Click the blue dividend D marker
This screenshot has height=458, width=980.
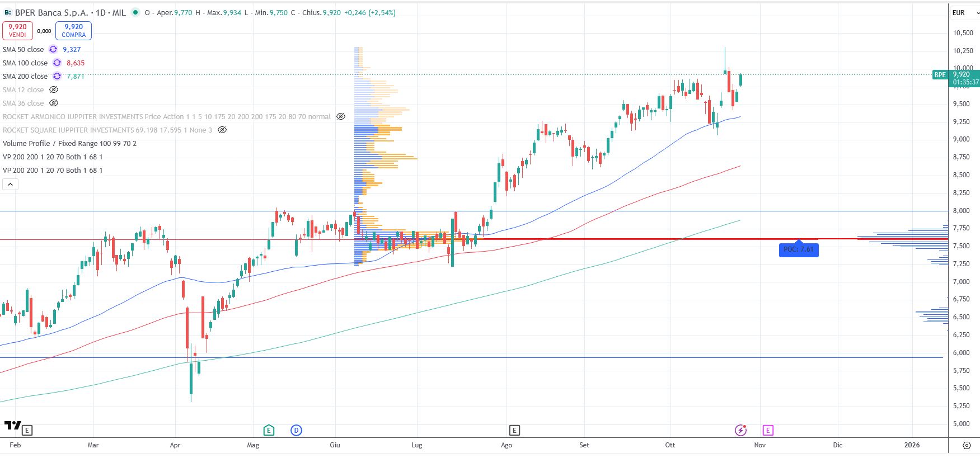pos(296,430)
